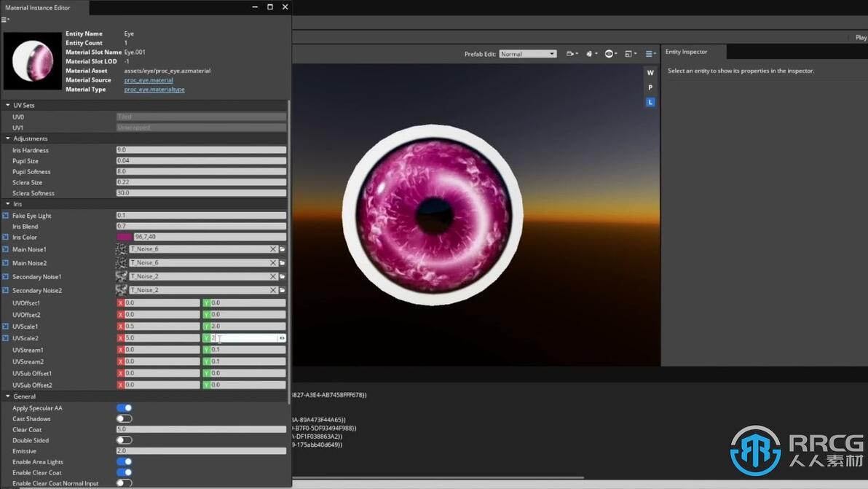
Task: Open the Material Instance Editor hamburger menu
Action: pyautogui.click(x=5, y=20)
